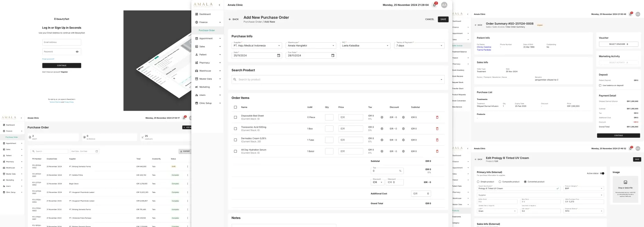Click the AA avatar in Add Purchase Order window
The height and width of the screenshot is (227, 644).
(x=444, y=5)
